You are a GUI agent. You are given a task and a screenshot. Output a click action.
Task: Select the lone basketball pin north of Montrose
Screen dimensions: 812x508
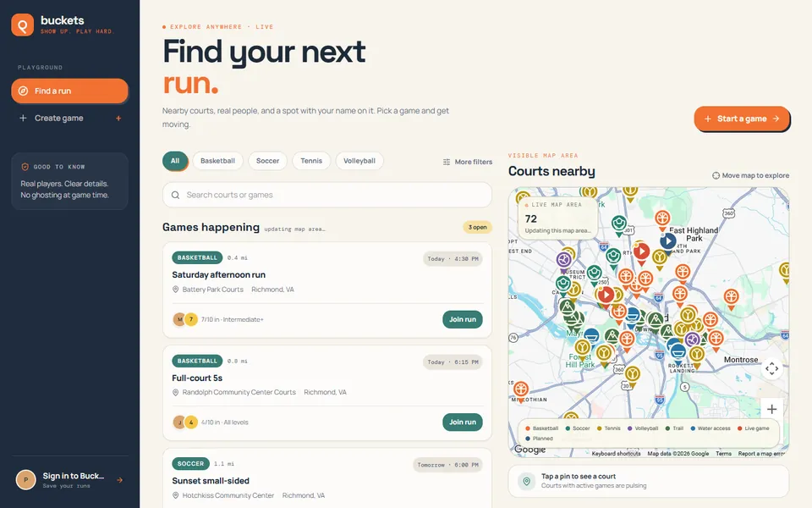point(731,298)
